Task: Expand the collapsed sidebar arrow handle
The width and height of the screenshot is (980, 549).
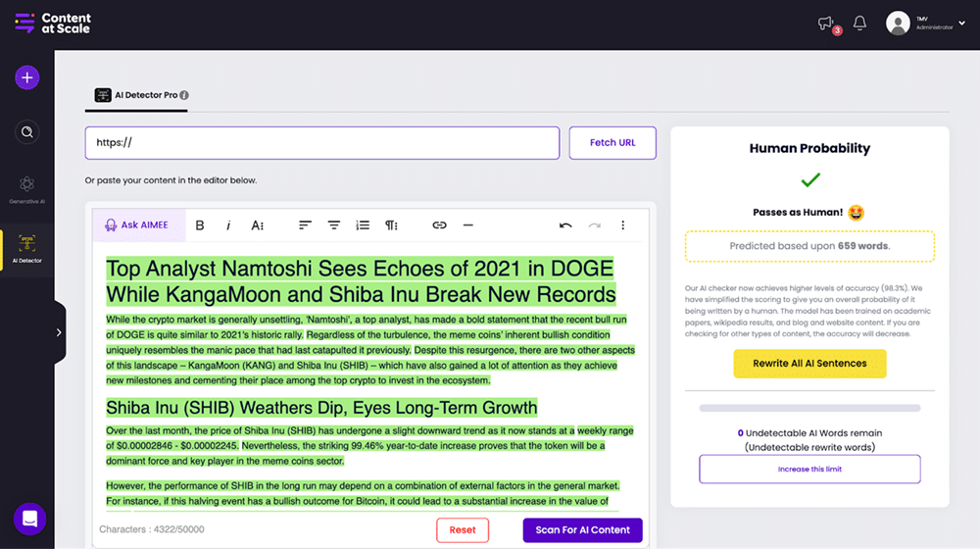Action: 59,332
